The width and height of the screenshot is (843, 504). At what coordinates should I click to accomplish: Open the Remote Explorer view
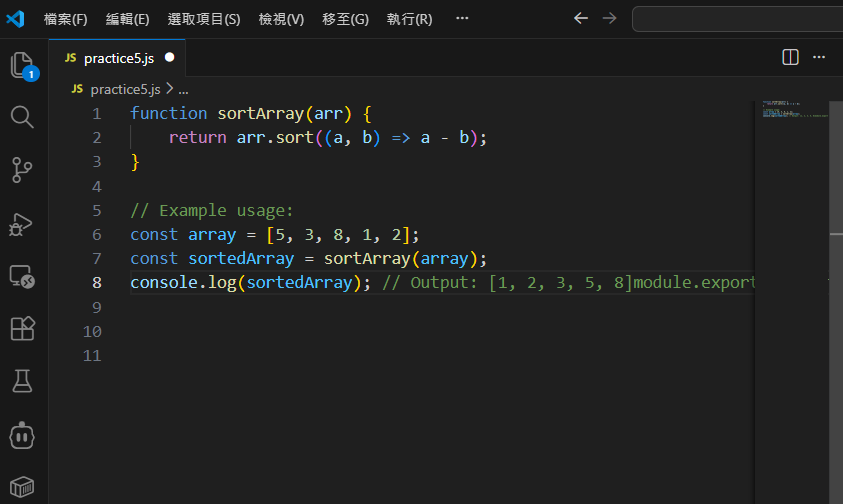22,276
